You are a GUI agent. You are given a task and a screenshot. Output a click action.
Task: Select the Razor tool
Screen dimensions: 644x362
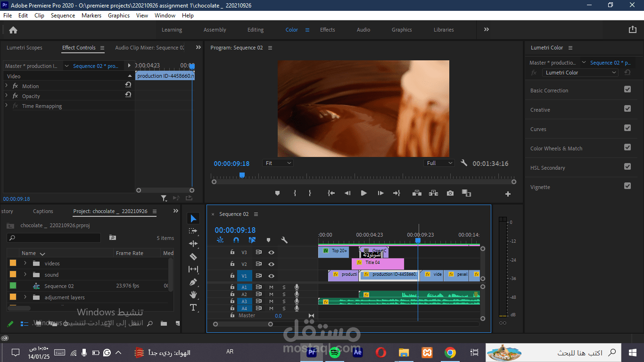click(193, 256)
